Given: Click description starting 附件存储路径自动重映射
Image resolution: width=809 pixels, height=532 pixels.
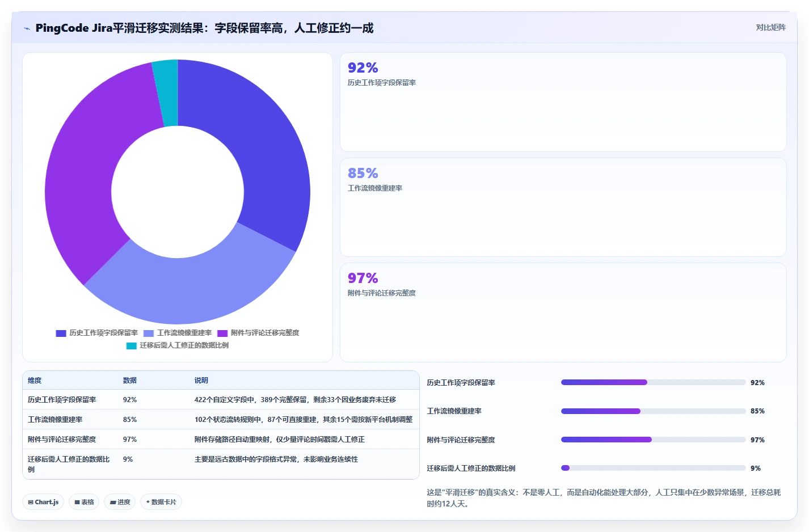Looking at the screenshot, I should point(280,440).
